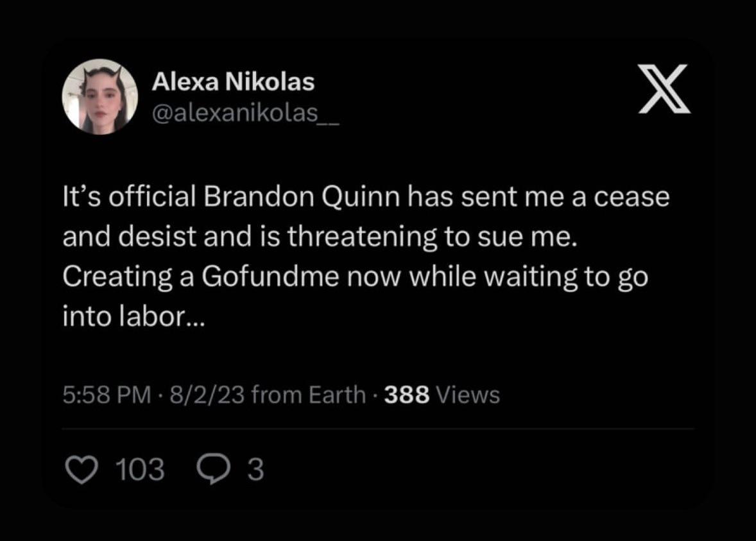
Task: Click the X logo
Action: (664, 89)
